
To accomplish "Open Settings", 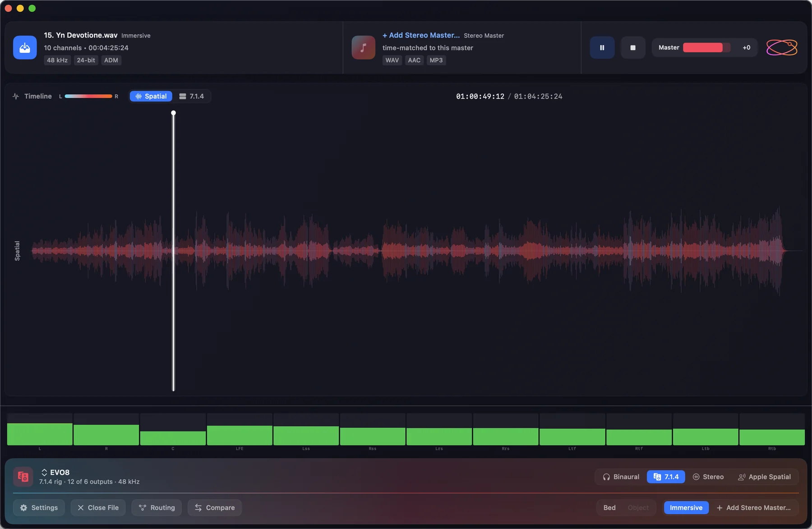I will click(x=39, y=507).
